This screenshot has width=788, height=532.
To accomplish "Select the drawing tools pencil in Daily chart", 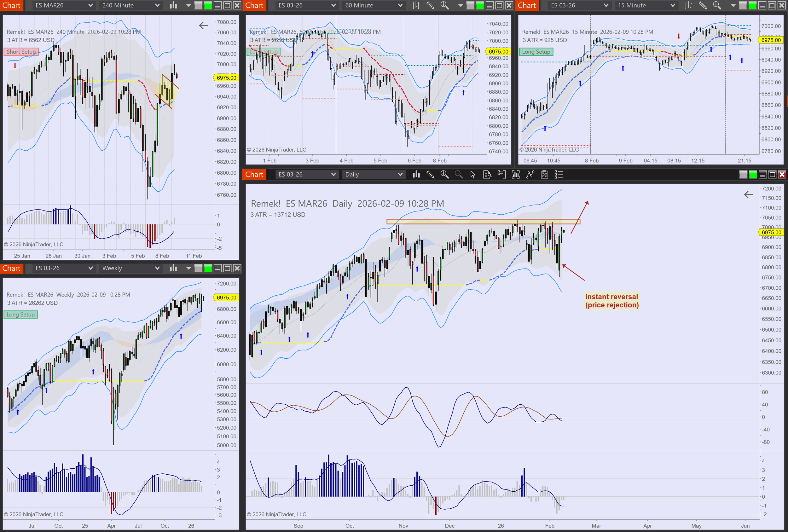I will 430,175.
